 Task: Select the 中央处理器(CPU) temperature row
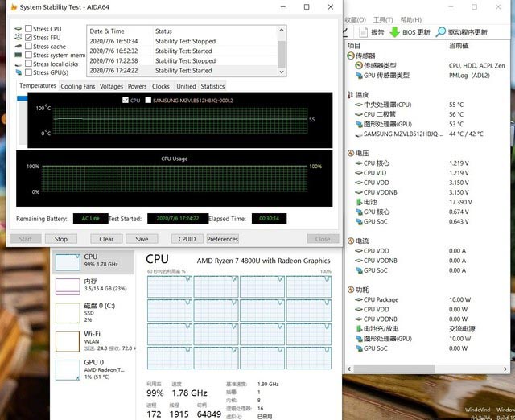[x=427, y=105]
